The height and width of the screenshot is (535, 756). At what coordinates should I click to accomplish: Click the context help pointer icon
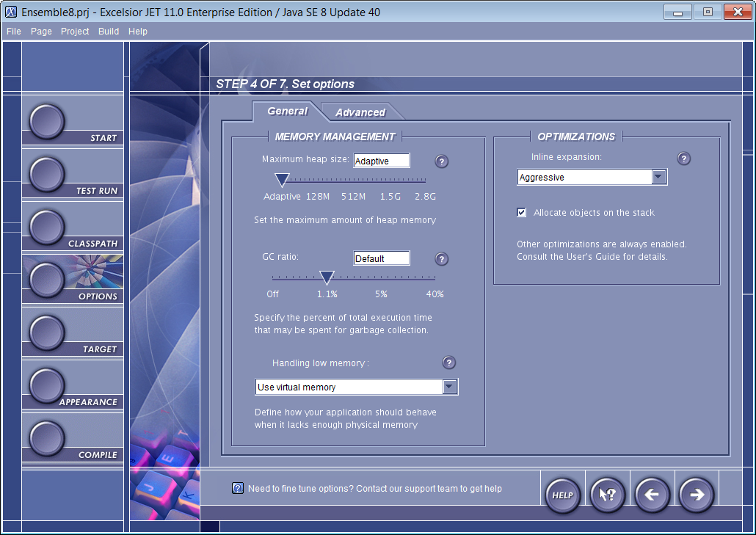click(607, 495)
